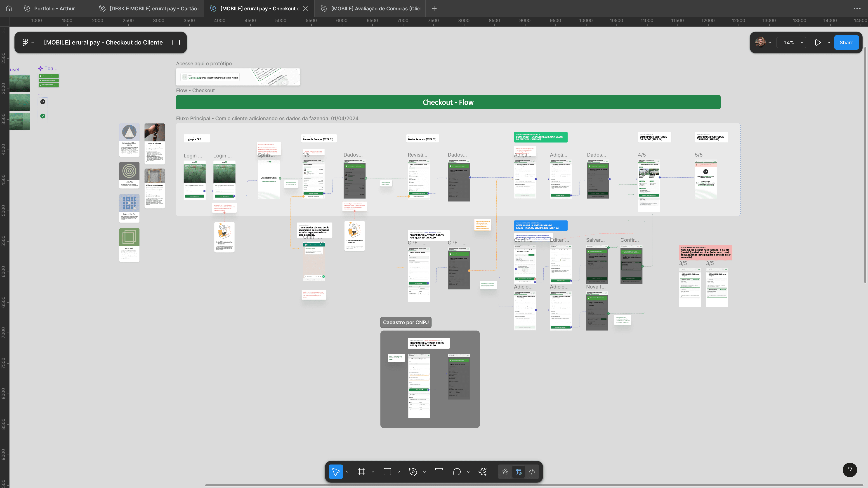Switch to Portfolio - Arthur tab
This screenshot has height=488, width=868.
(x=54, y=8)
